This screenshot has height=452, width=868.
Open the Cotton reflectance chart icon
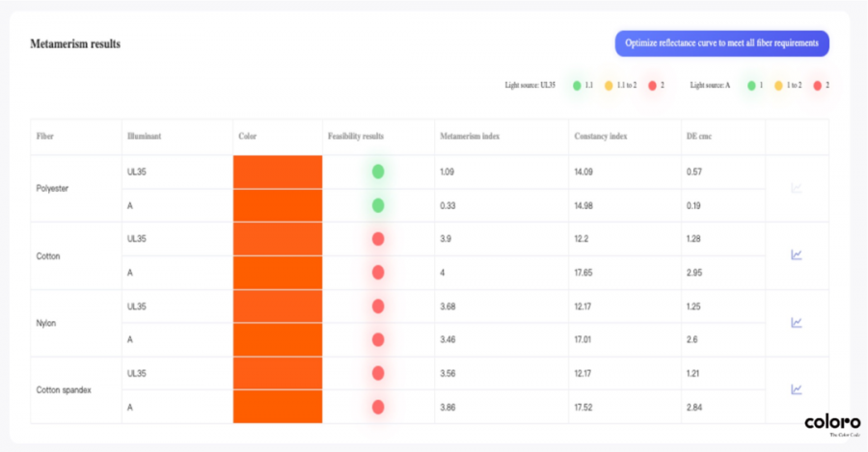click(x=796, y=255)
